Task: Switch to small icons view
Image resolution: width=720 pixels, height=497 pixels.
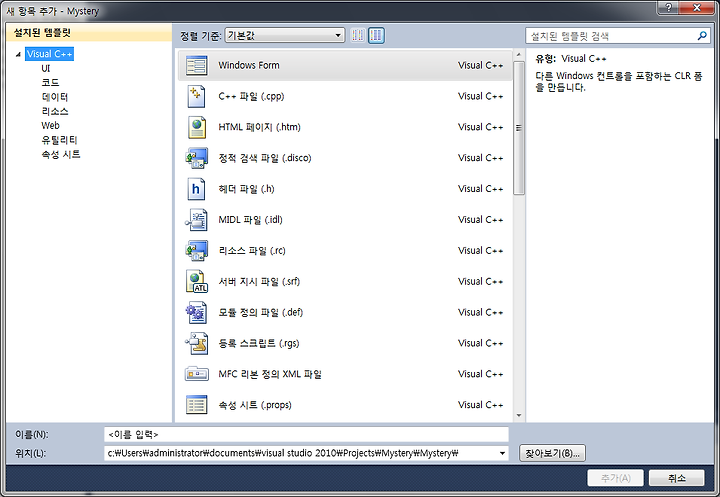Action: click(x=358, y=35)
